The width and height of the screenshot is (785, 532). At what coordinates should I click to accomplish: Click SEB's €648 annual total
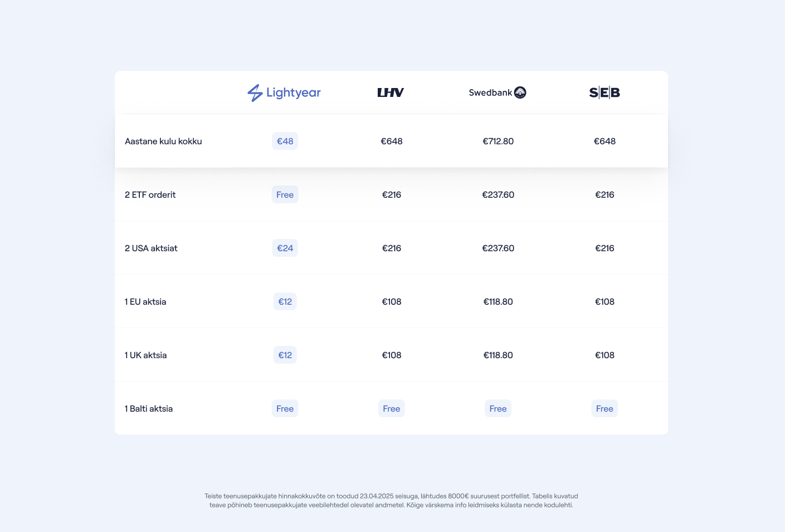[x=604, y=141]
